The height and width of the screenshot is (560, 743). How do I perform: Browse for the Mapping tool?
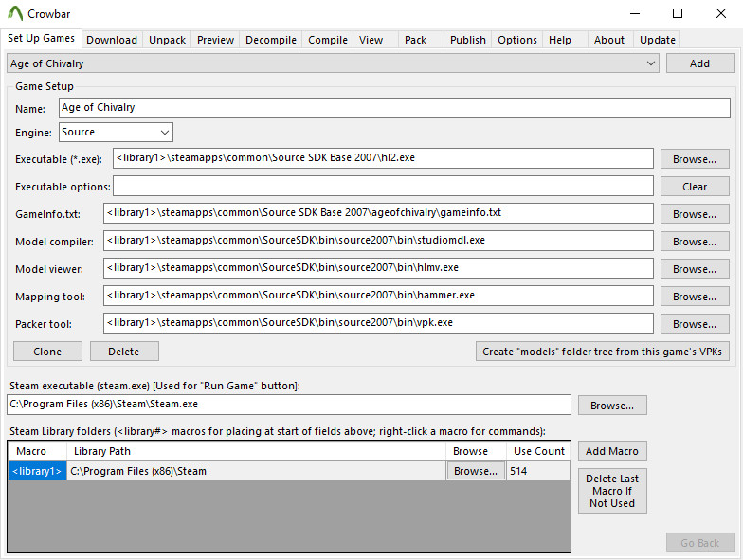[x=695, y=297]
